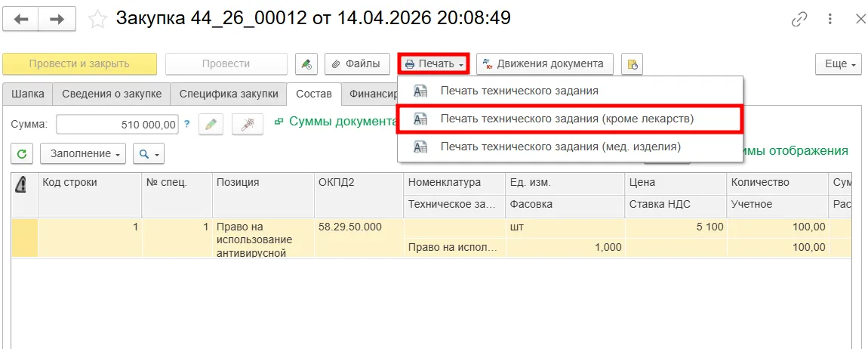Screen dimensions: 868x349
Task: Click the Ставка НДС column subheader
Action: (x=676, y=205)
